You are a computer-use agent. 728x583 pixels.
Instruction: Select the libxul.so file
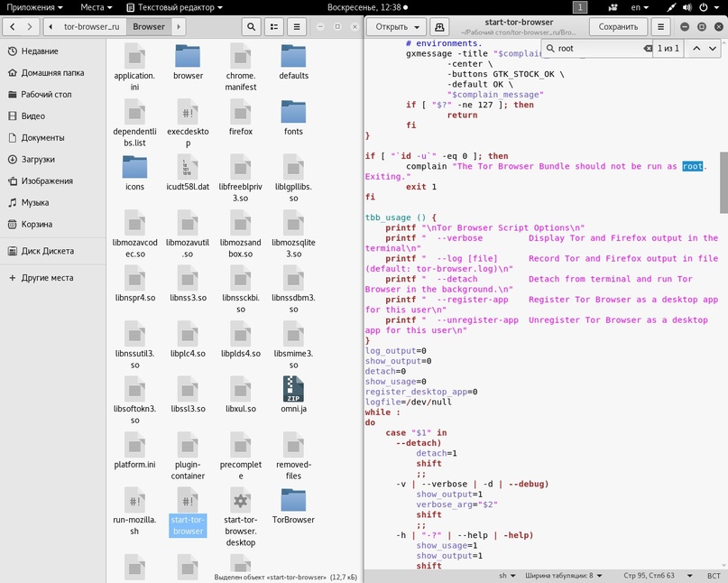coord(241,395)
